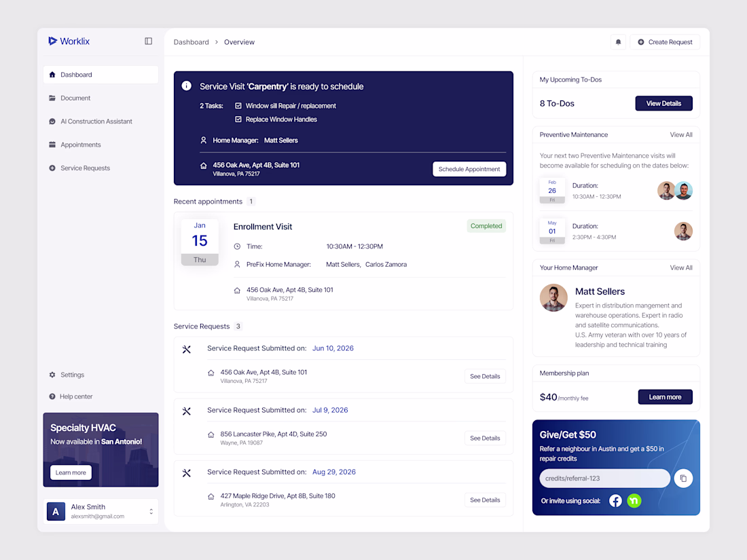
Task: Click the tools icon for Jul 9 request
Action: pos(187,411)
